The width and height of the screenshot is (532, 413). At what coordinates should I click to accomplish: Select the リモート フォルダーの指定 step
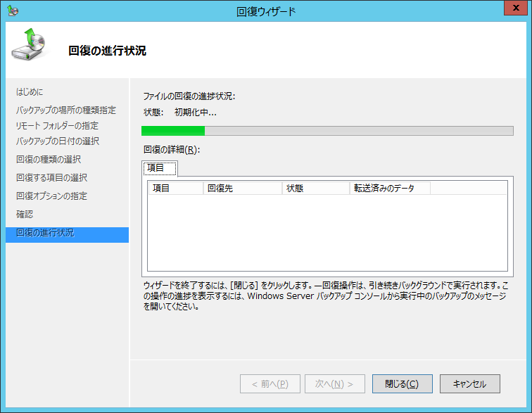(x=57, y=125)
